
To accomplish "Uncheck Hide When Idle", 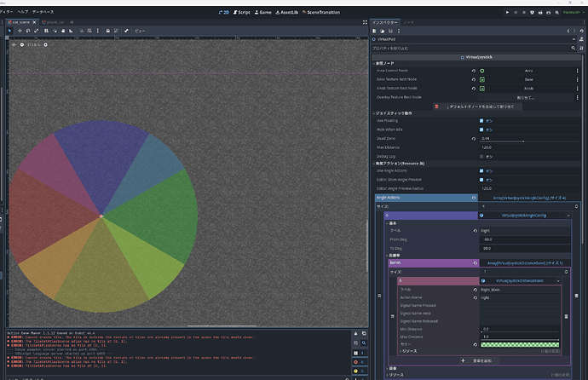I will 481,129.
